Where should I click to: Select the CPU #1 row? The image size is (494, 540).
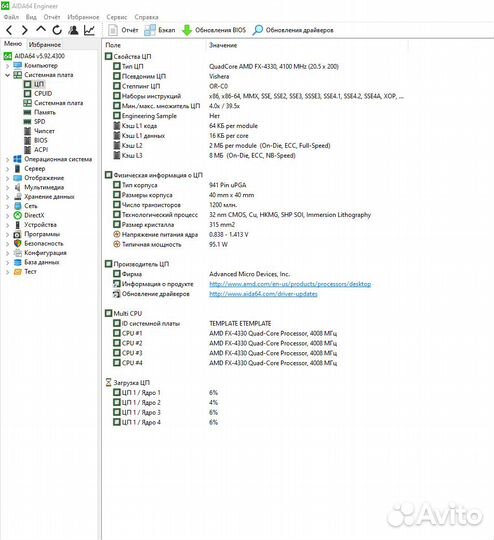click(x=225, y=333)
